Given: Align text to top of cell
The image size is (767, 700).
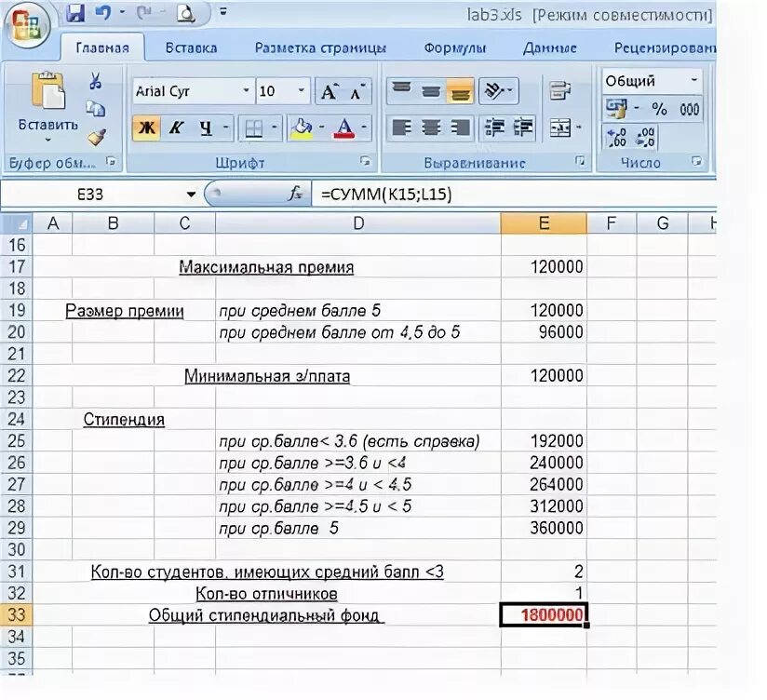Looking at the screenshot, I should (401, 90).
